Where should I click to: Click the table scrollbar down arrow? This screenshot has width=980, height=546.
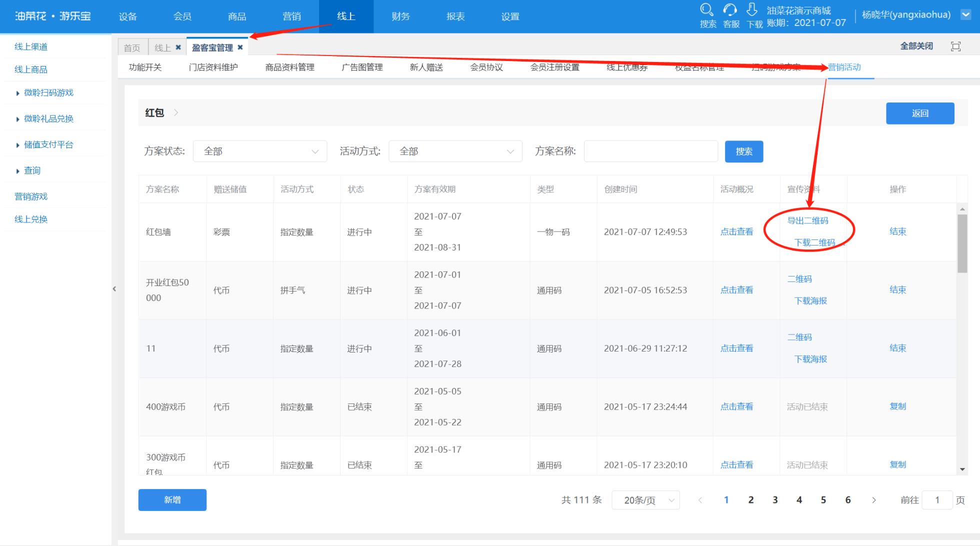pos(962,469)
